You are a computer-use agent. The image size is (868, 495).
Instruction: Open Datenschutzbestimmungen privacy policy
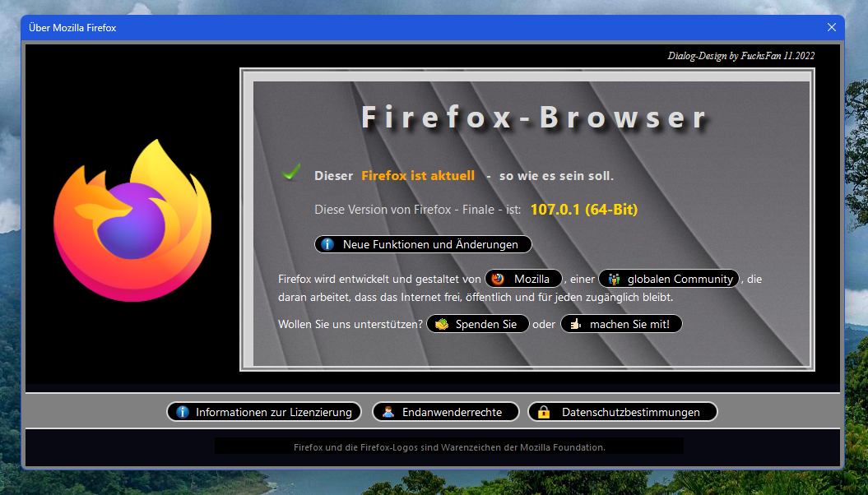click(623, 412)
